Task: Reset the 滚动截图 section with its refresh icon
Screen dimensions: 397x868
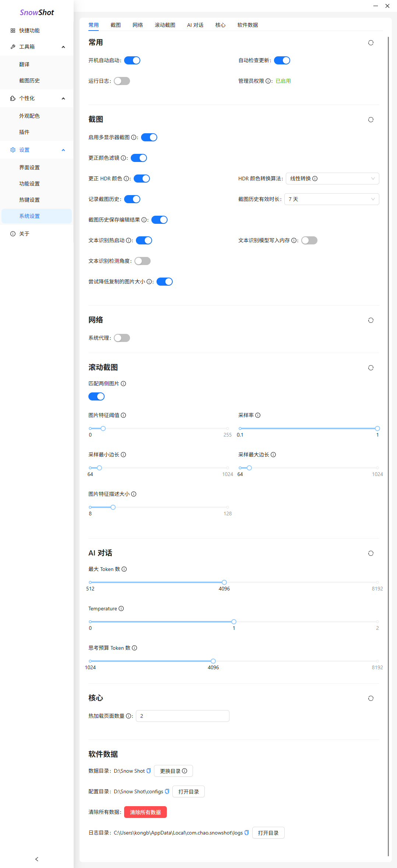Action: click(370, 368)
